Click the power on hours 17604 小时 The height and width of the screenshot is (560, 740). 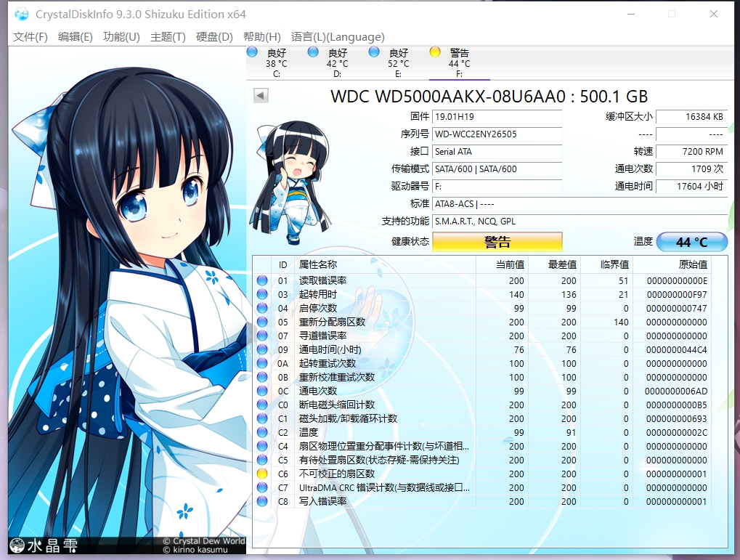(x=692, y=187)
